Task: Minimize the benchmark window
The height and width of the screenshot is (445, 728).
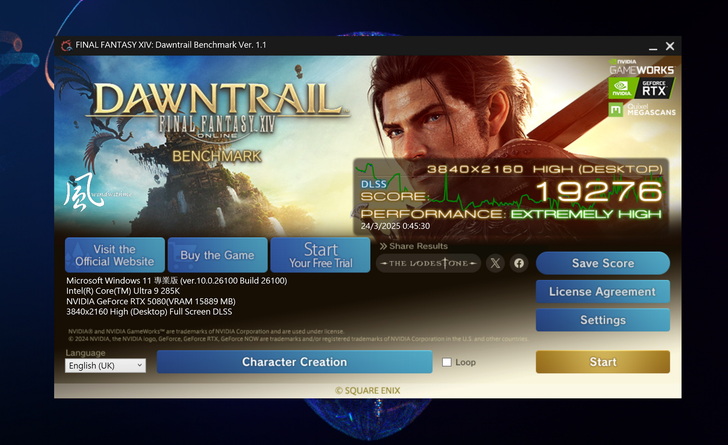Action: (653, 46)
